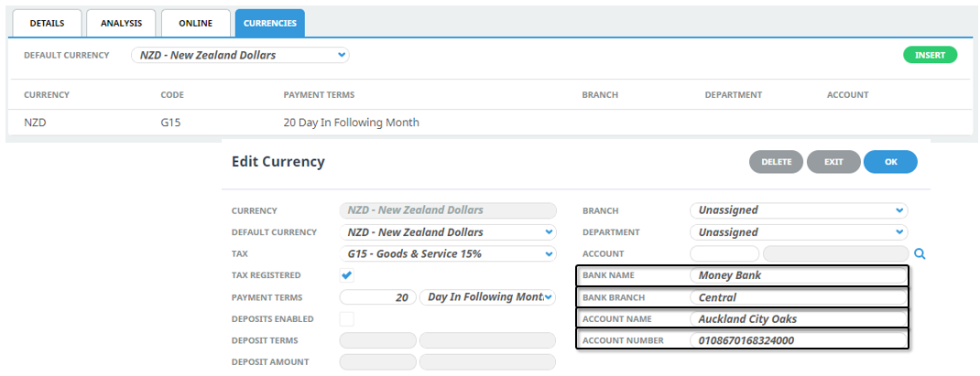
Task: Open the Department Unassigned dropdown
Action: 798,232
